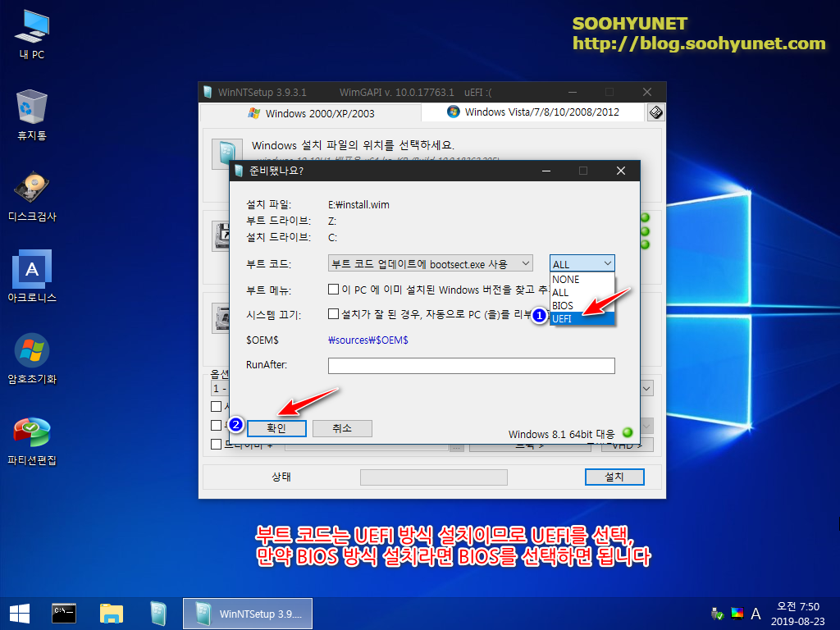
Task: Click the device removal tray icon
Action: (717, 614)
